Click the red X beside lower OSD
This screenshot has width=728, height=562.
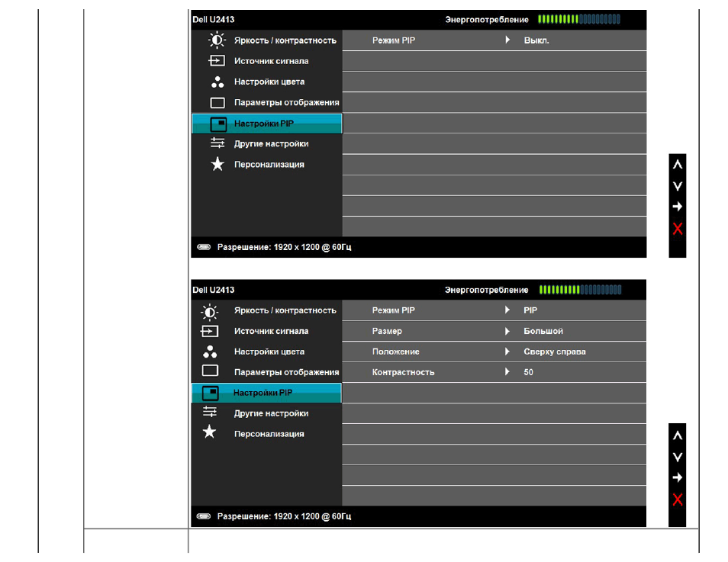(x=678, y=499)
